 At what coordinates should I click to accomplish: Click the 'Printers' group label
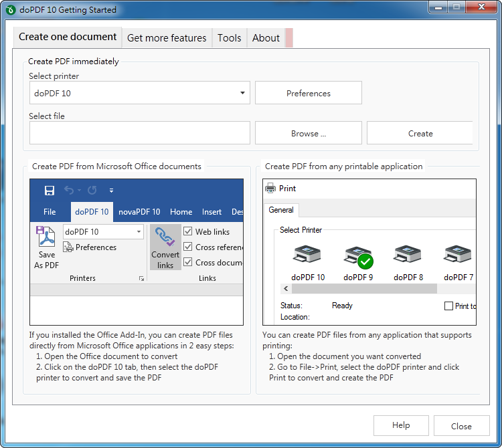point(82,278)
